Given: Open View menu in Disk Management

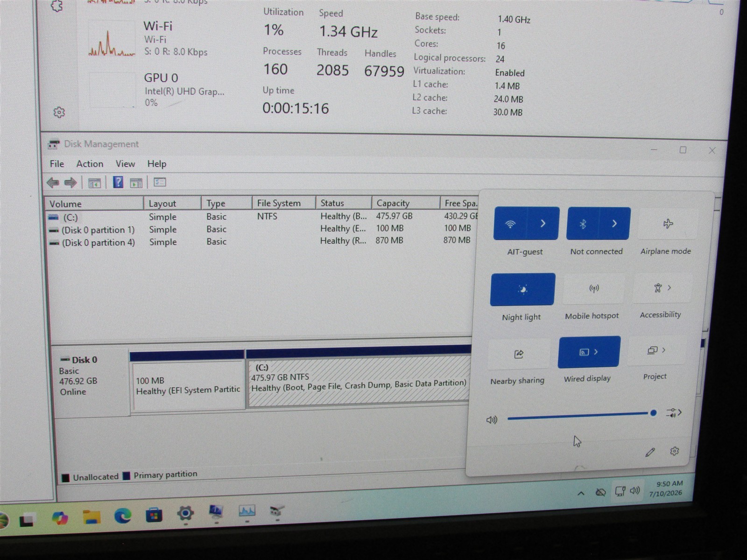Looking at the screenshot, I should point(125,164).
